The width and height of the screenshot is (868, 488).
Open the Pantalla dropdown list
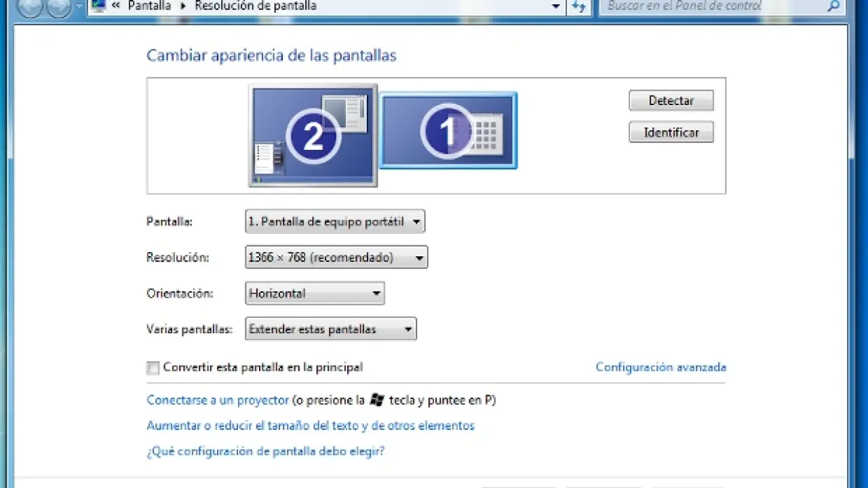[x=335, y=222]
